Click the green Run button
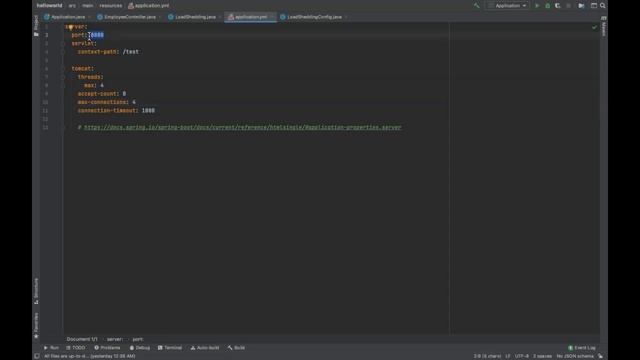 pyautogui.click(x=537, y=6)
